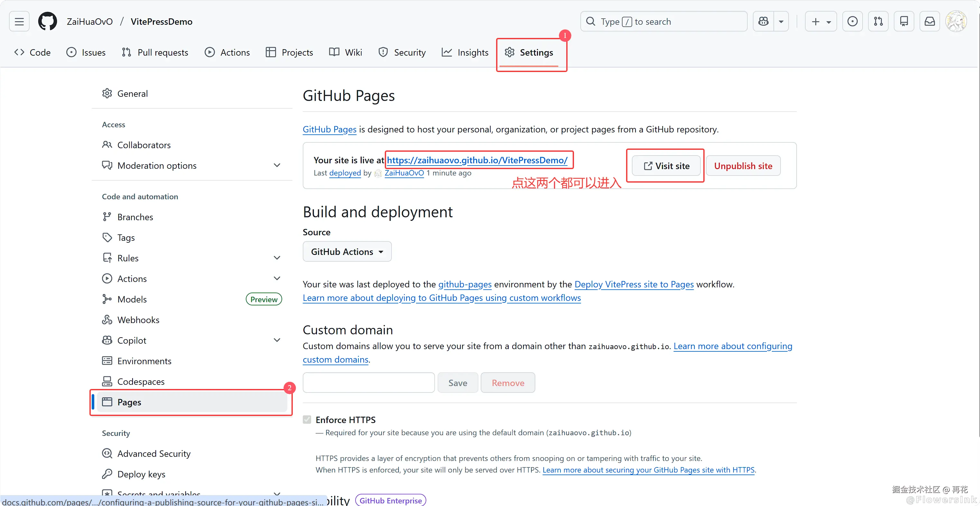This screenshot has height=506, width=980.
Task: Focus the custom domain text field
Action: point(368,383)
